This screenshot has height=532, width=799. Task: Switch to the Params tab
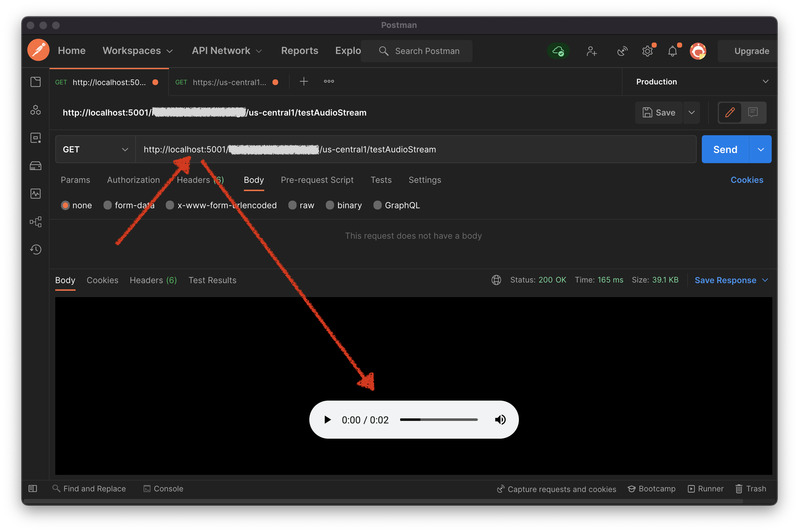(75, 180)
